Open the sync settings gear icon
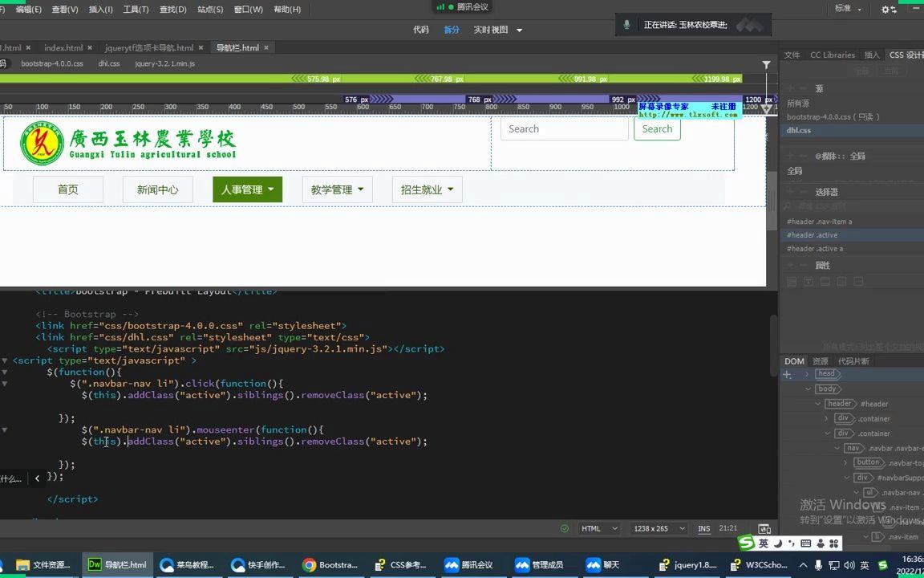This screenshot has width=924, height=578. click(889, 9)
